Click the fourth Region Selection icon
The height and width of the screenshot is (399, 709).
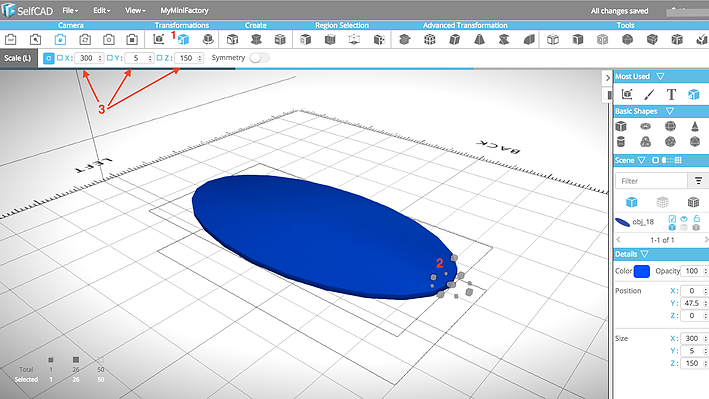click(x=379, y=39)
